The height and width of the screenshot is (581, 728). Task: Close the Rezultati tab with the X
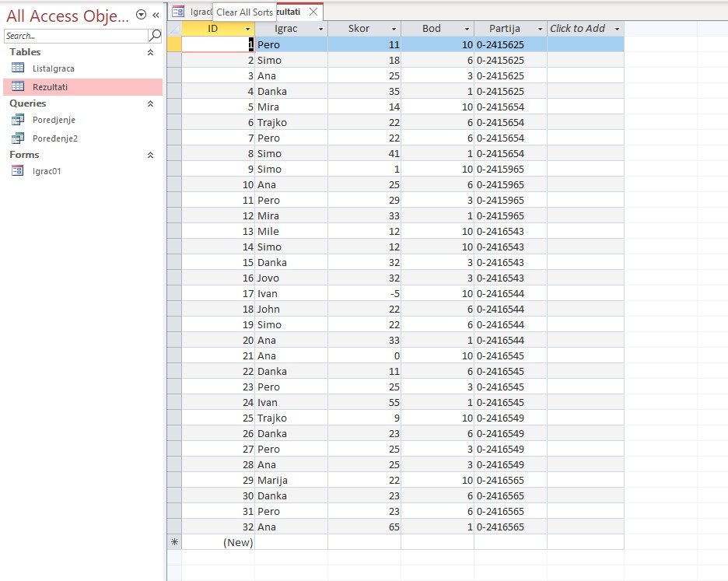[x=314, y=12]
